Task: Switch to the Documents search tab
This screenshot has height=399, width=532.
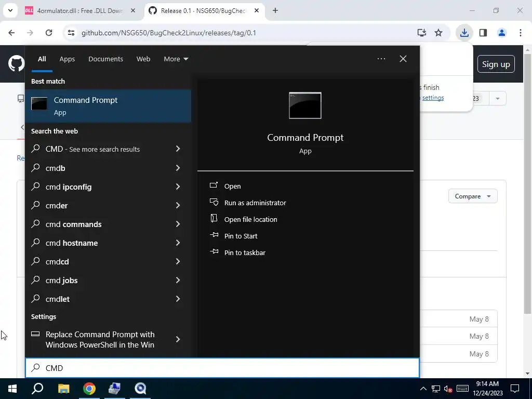Action: click(x=105, y=59)
